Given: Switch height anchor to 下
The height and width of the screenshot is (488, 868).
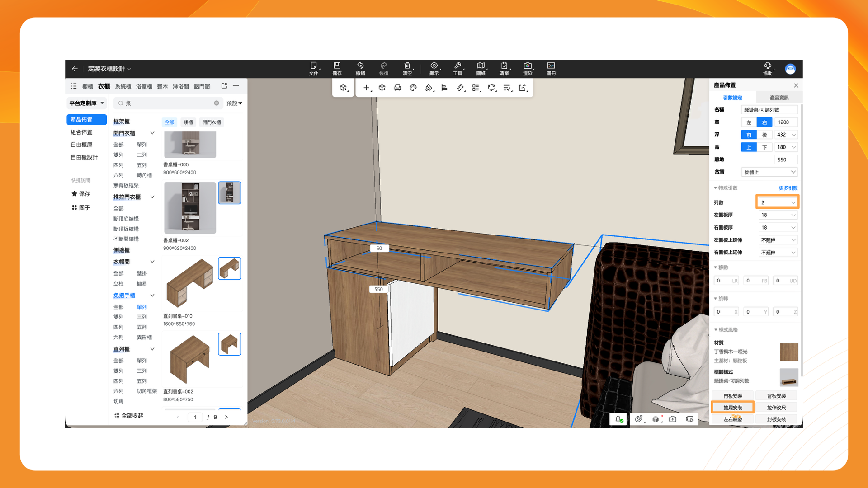Looking at the screenshot, I should click(764, 147).
